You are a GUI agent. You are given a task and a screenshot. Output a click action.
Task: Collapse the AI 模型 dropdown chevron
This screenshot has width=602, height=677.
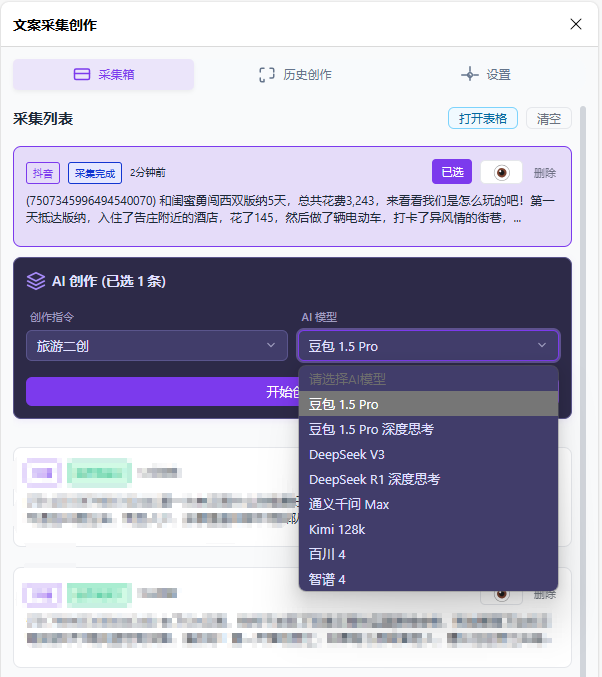coord(542,346)
